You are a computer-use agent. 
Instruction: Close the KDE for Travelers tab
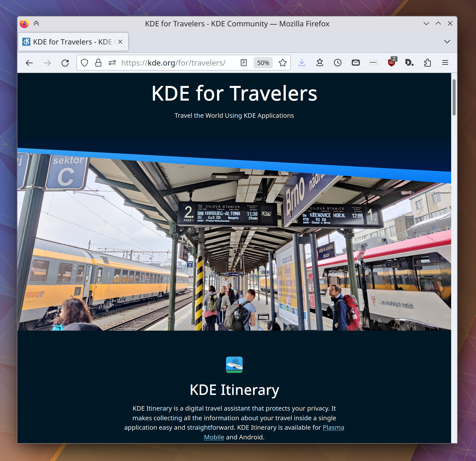120,42
